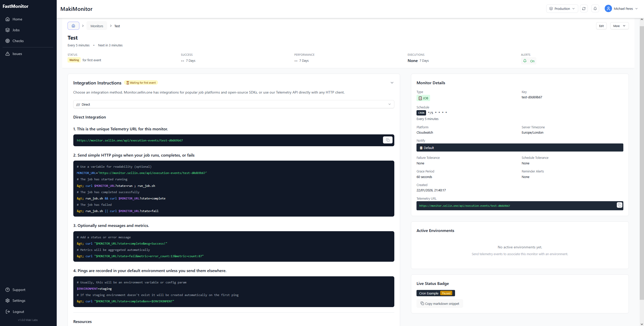This screenshot has height=326, width=644.
Task: Open Settings via the gear icon
Action: [x=8, y=300]
